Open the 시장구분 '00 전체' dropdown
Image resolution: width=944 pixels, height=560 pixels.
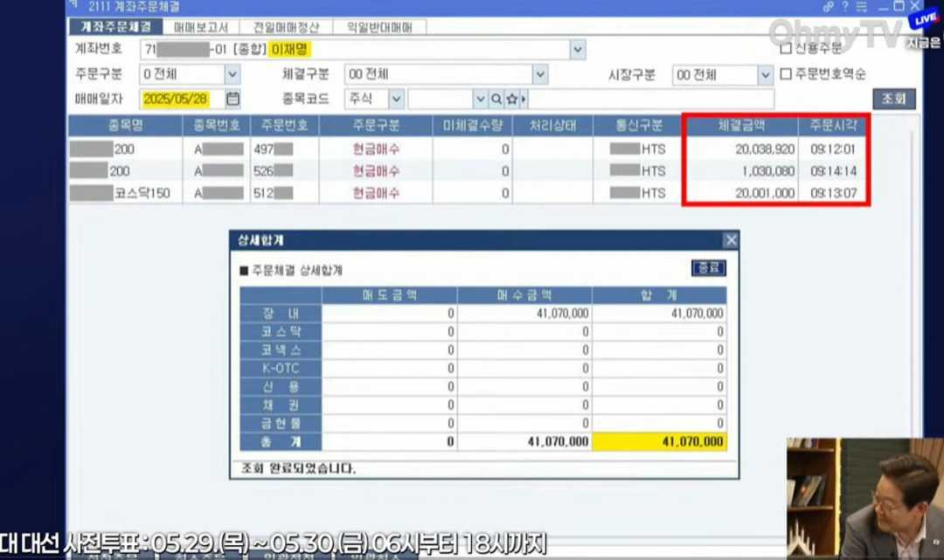tap(765, 75)
